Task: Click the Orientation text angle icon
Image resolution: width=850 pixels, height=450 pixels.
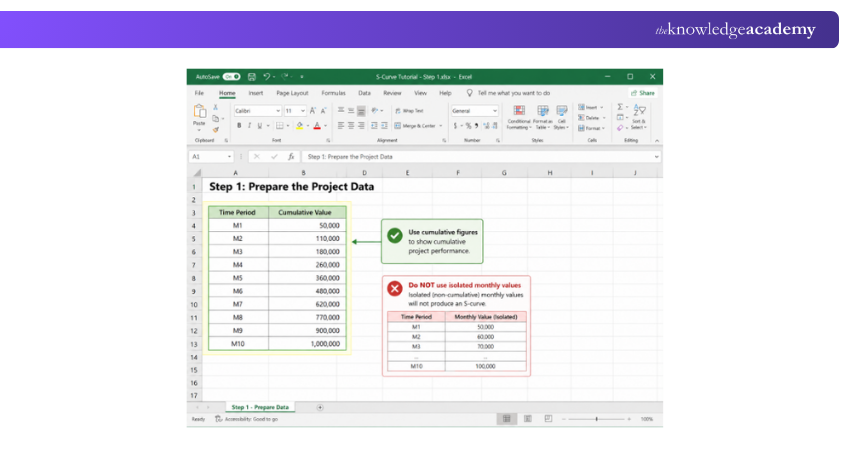Action: tap(375, 111)
